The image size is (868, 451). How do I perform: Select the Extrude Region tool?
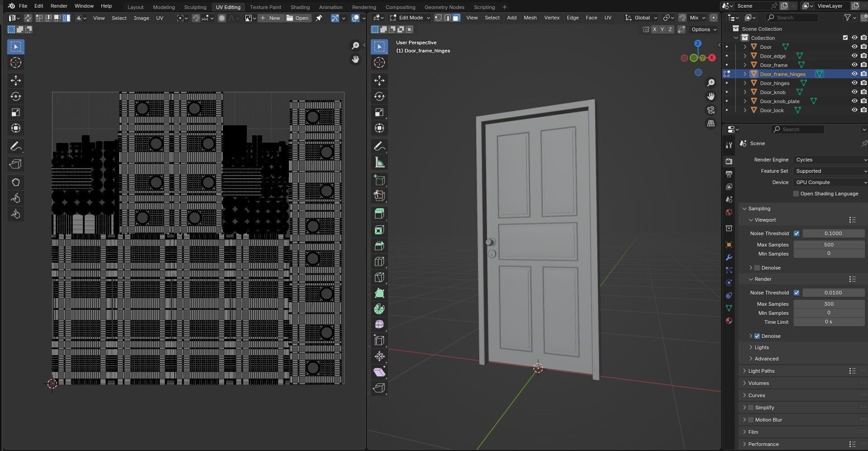click(379, 214)
